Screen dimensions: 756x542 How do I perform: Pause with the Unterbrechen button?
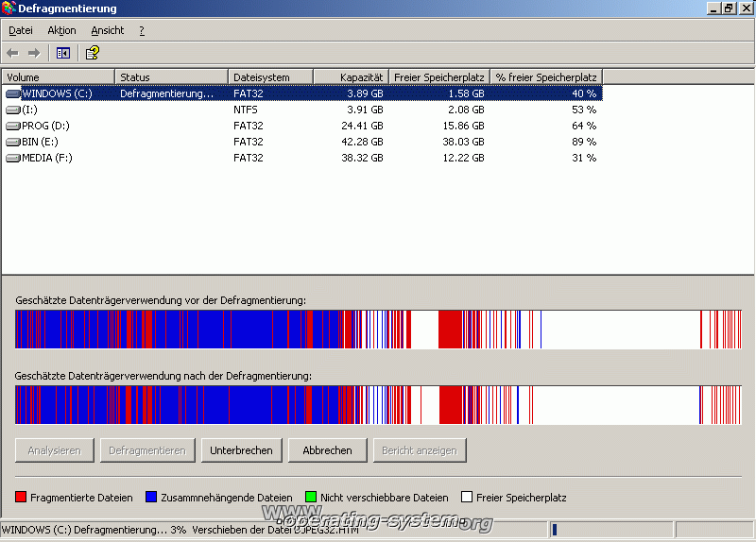tap(242, 450)
